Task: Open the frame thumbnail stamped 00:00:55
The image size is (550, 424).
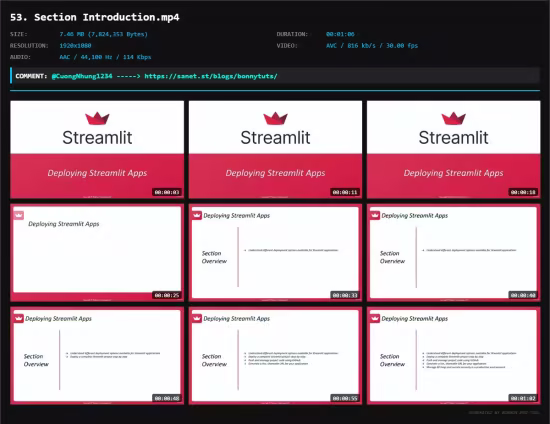Action: [275, 356]
